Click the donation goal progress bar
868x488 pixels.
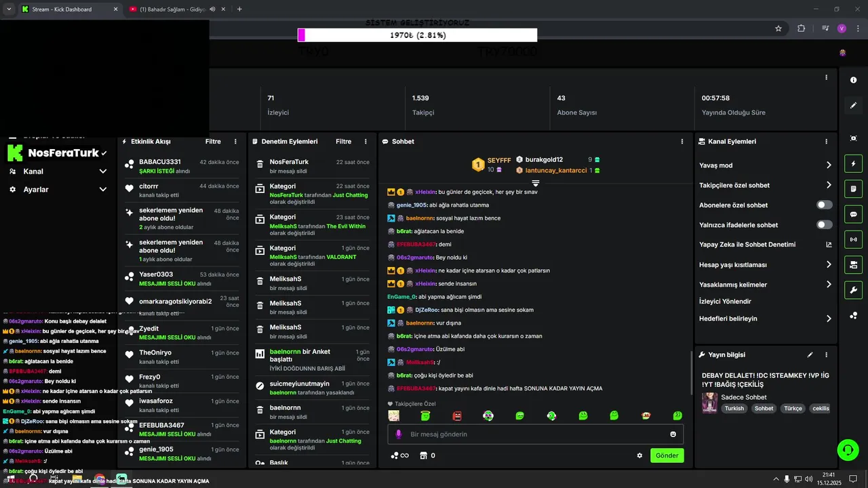(417, 35)
